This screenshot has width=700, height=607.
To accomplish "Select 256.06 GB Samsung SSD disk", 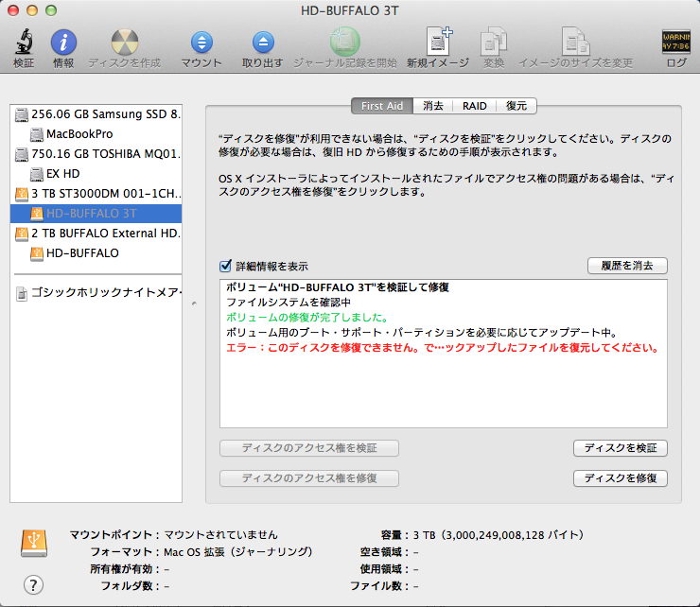I will (96, 114).
